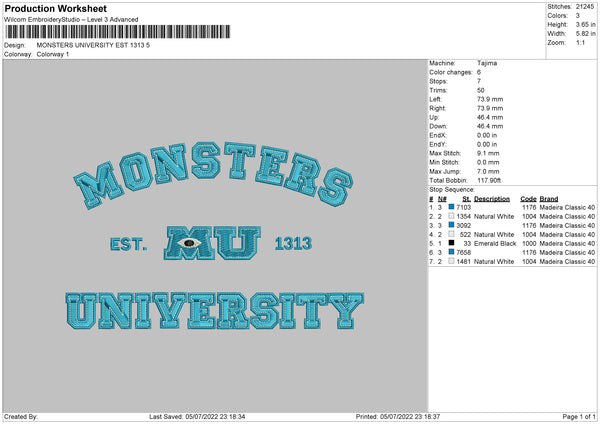Click the Min Stitch value 0.0 mm
This screenshot has width=600, height=424.
click(x=488, y=162)
